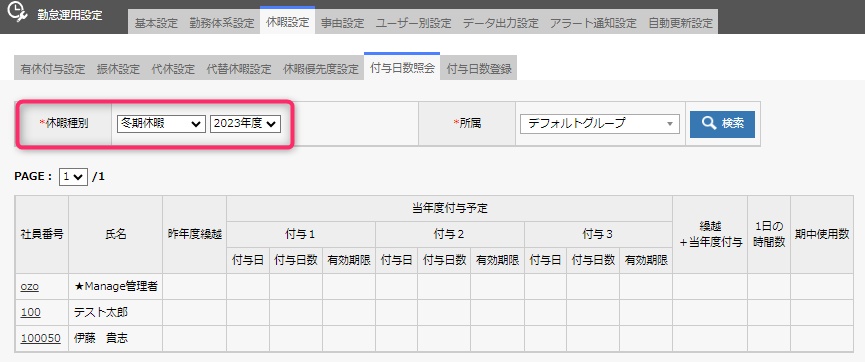Open the 冬期休暇 leave type dropdown
Screen dimensions: 865x362
point(161,124)
